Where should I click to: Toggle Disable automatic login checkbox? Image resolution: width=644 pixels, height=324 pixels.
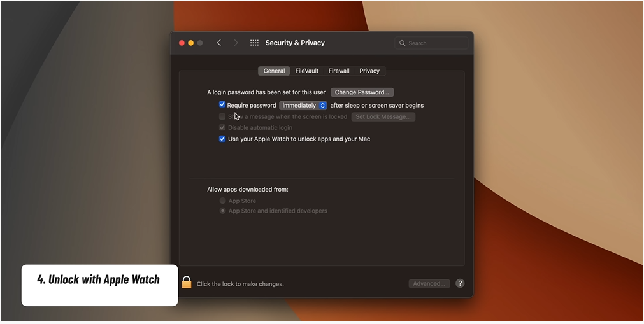point(222,128)
